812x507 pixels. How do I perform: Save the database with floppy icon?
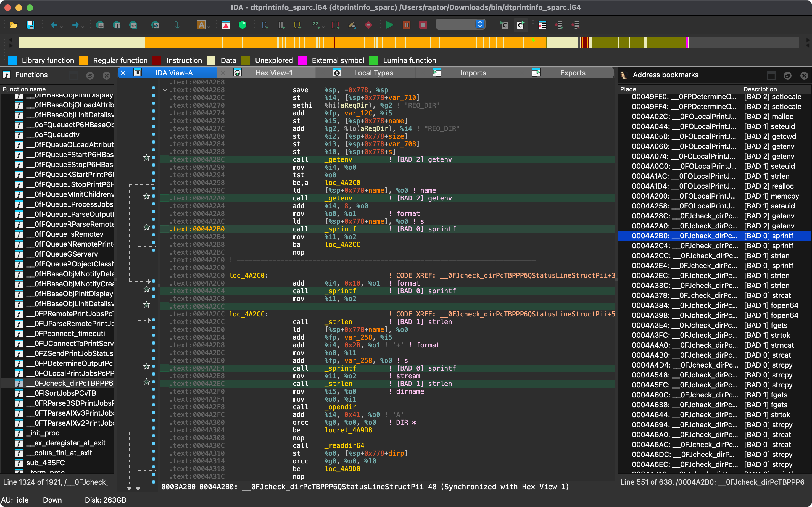(x=30, y=25)
